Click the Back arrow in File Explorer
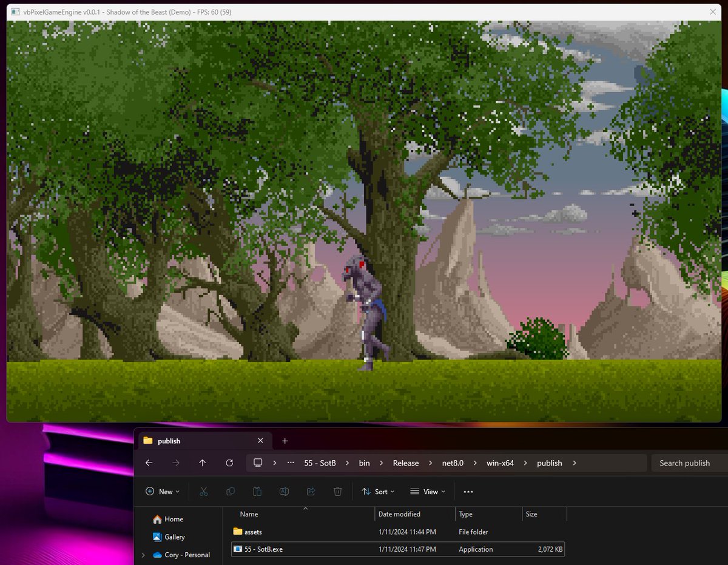Screen dimensions: 728x565 (x=149, y=463)
